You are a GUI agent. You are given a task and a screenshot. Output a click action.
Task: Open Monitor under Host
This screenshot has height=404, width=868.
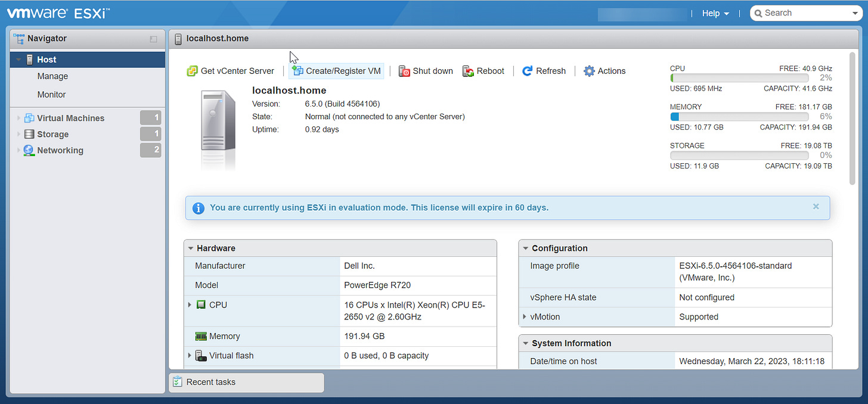pos(51,95)
